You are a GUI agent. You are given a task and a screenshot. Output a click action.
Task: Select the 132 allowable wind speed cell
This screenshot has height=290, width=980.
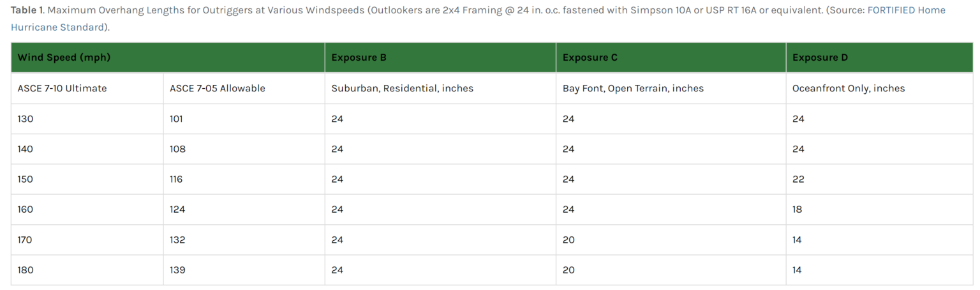tap(177, 240)
